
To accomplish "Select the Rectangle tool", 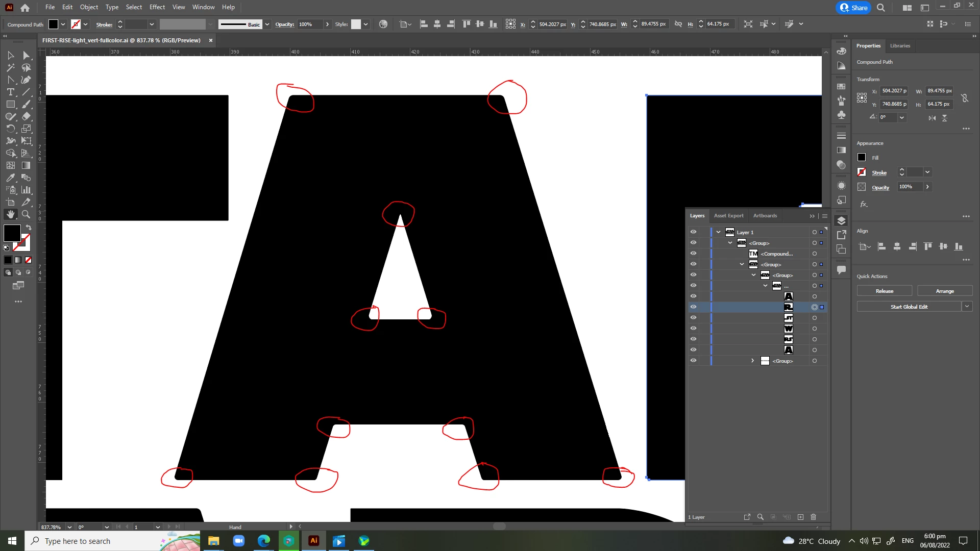I will pyautogui.click(x=10, y=105).
